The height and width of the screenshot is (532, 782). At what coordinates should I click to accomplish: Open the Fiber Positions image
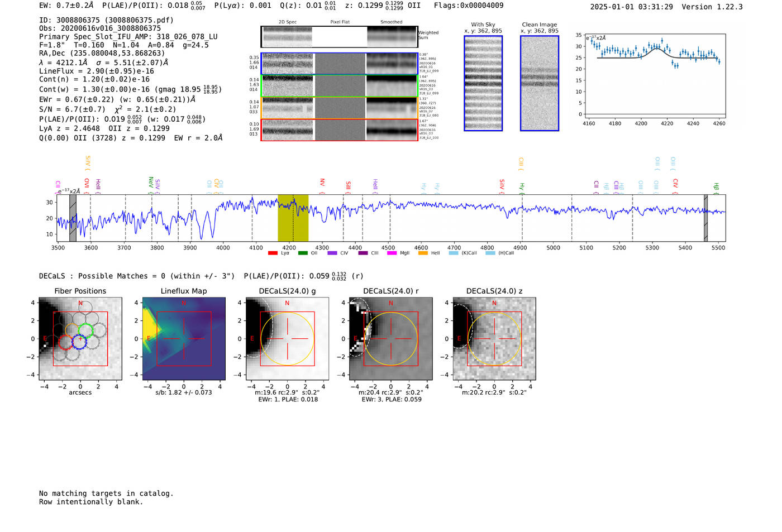(x=80, y=339)
